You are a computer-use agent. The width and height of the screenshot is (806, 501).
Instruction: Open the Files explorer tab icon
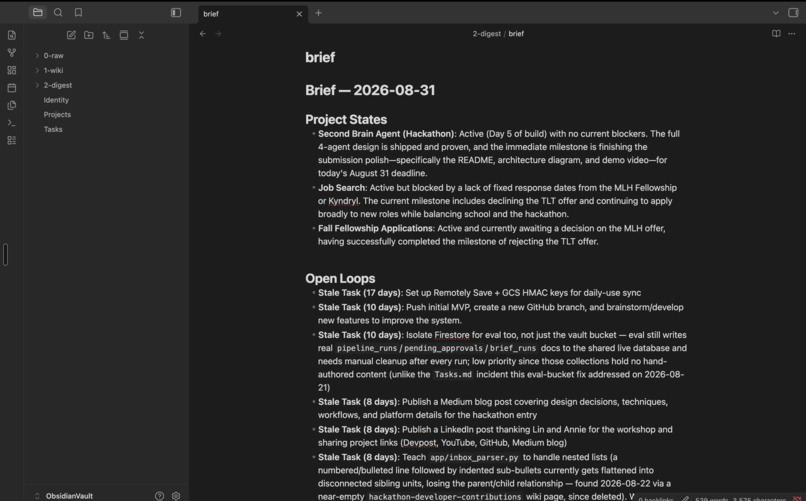click(38, 12)
